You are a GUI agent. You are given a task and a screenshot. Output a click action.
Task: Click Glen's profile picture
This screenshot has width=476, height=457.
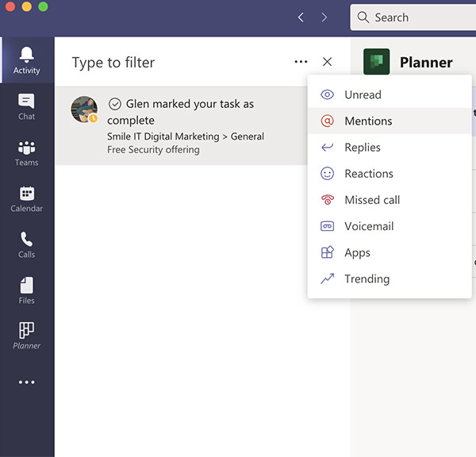click(84, 109)
